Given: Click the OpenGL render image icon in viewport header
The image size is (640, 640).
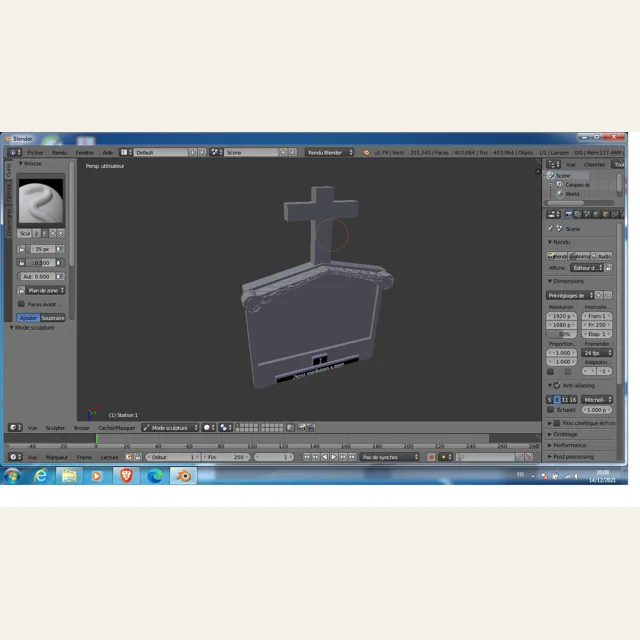Looking at the screenshot, I should pos(302,427).
